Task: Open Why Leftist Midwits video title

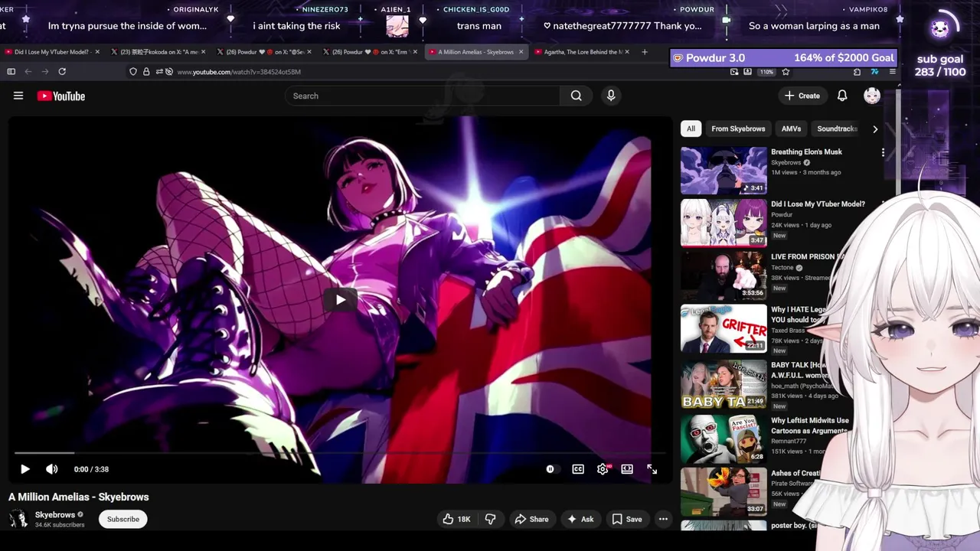Action: point(809,425)
